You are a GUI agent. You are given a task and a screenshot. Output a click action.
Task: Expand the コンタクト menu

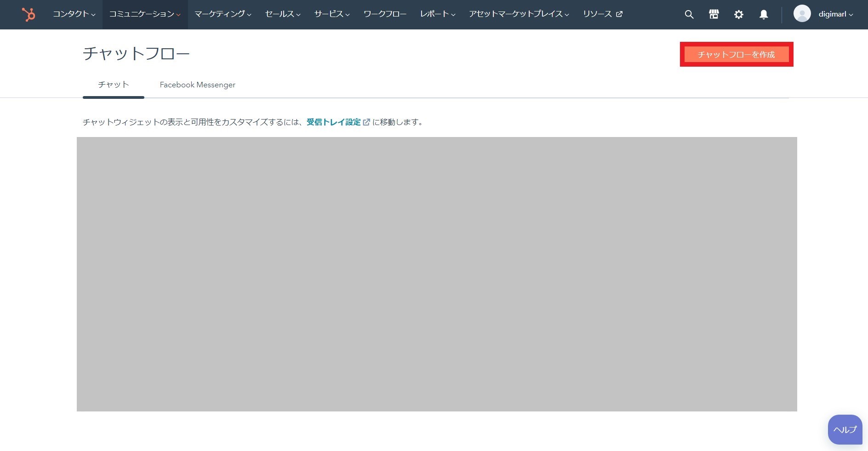(x=74, y=14)
